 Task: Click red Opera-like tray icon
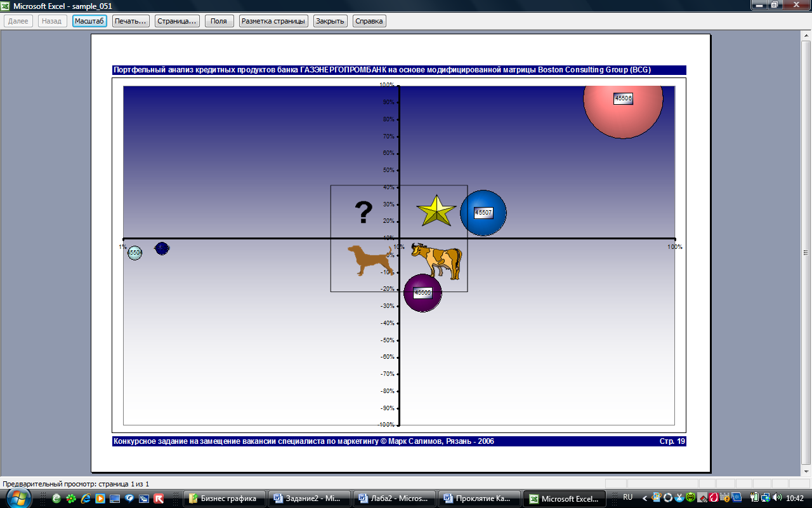coord(714,497)
